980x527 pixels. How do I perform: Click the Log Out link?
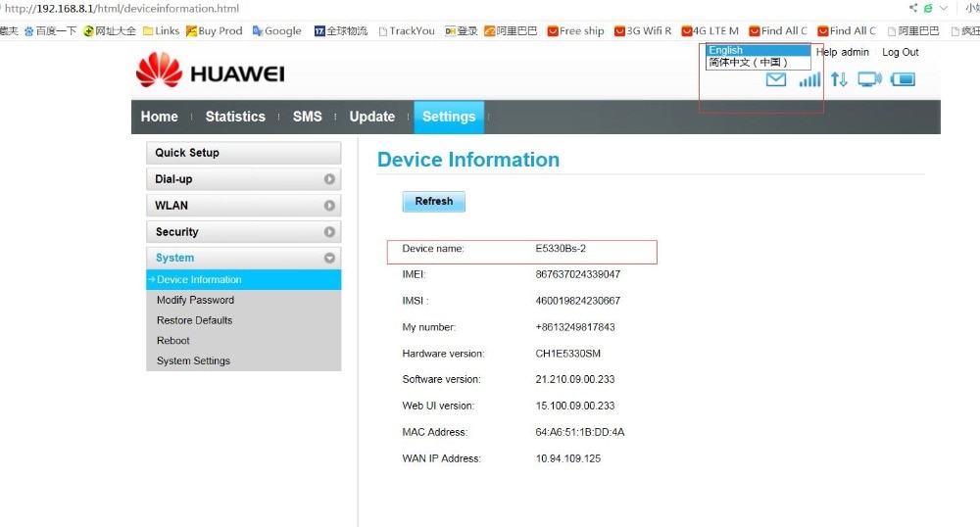coord(900,52)
